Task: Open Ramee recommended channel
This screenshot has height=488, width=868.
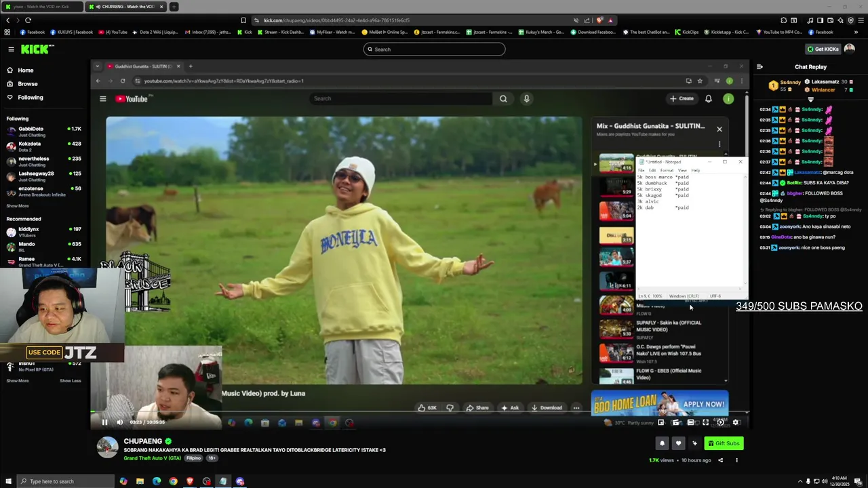Action: (43, 261)
